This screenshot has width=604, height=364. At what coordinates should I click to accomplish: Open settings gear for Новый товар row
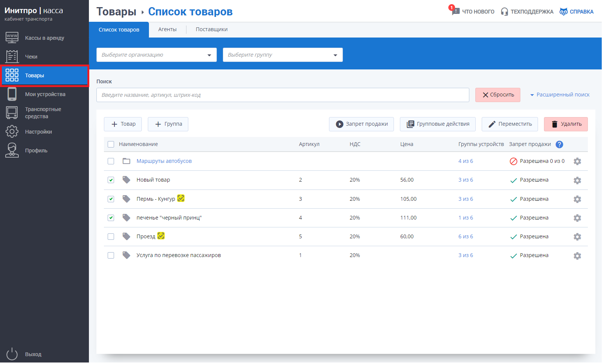point(577,180)
